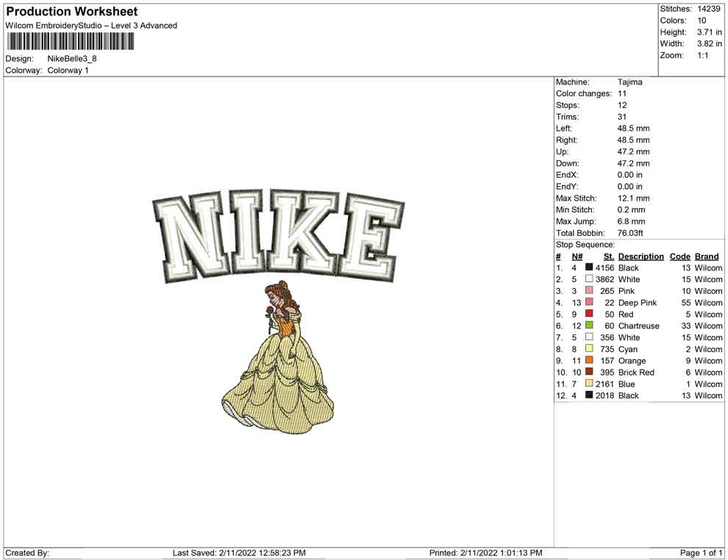Click the Min Stitch value 0.2 mm
Screen dimensions: 728x560
click(632, 209)
